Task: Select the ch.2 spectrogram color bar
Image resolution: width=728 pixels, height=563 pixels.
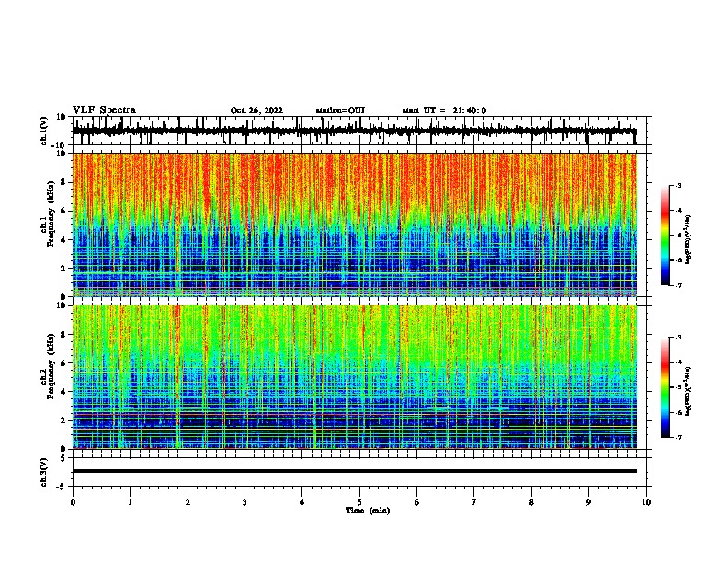Action: click(x=665, y=387)
